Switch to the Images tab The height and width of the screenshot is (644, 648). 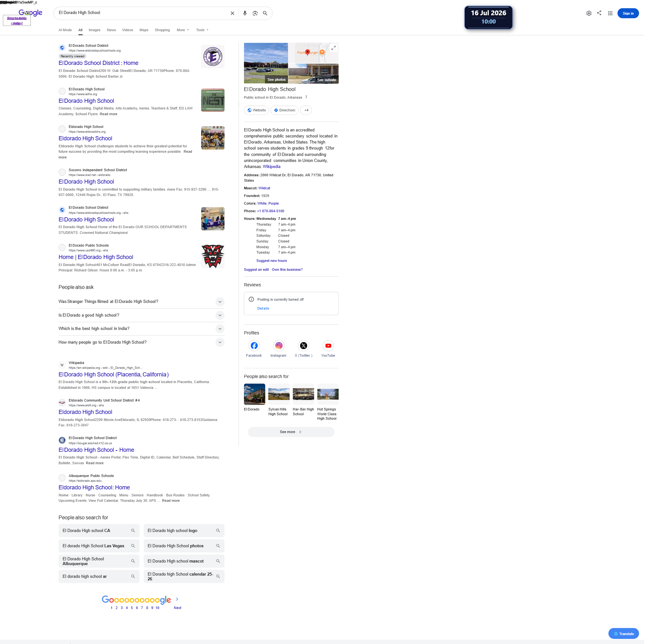(95, 30)
